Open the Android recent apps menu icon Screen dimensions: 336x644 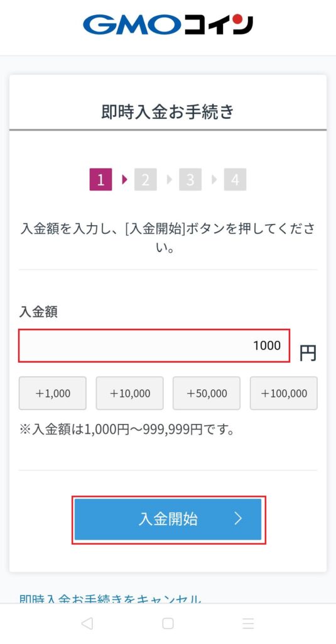(x=248, y=623)
